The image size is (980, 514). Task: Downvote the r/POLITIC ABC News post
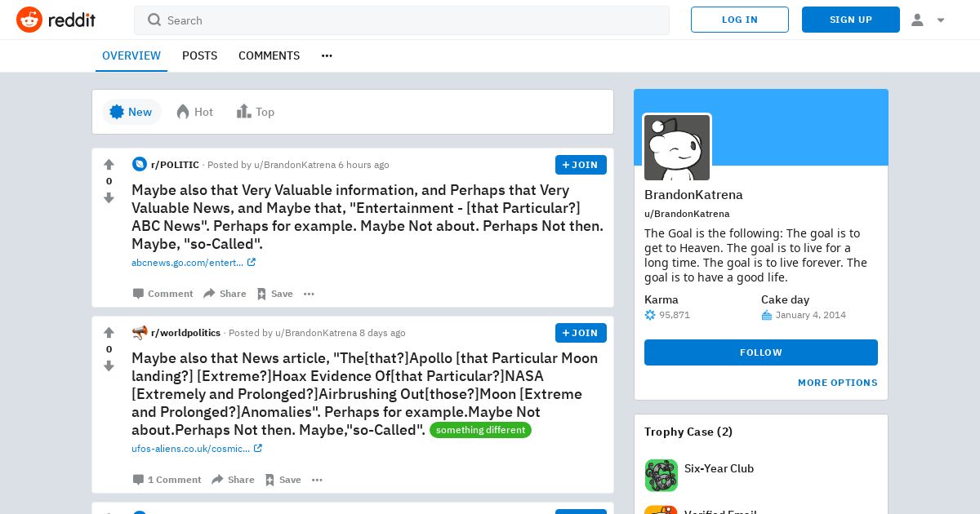pos(109,198)
